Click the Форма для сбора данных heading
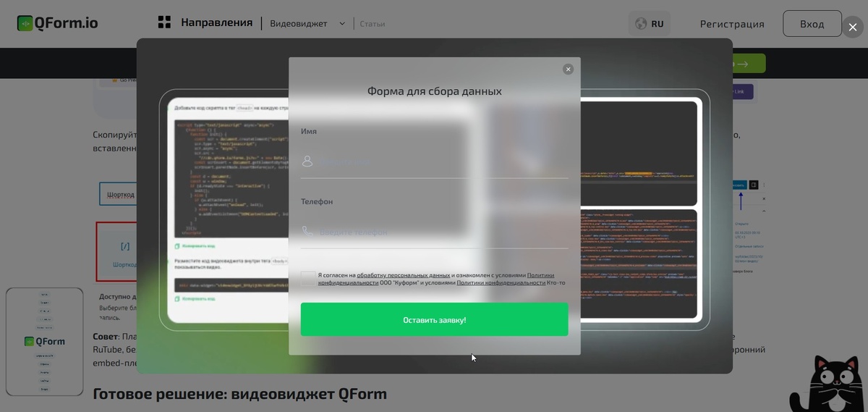 pyautogui.click(x=434, y=91)
